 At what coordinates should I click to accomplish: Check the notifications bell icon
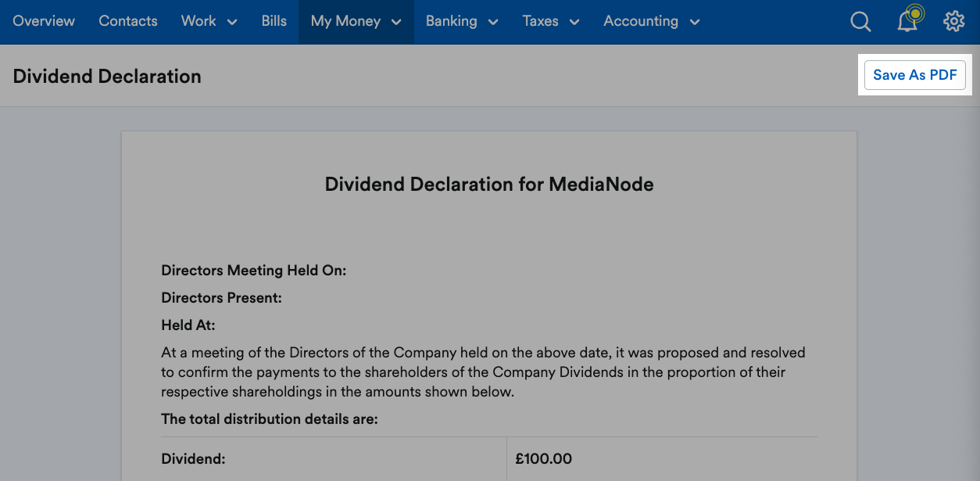907,21
